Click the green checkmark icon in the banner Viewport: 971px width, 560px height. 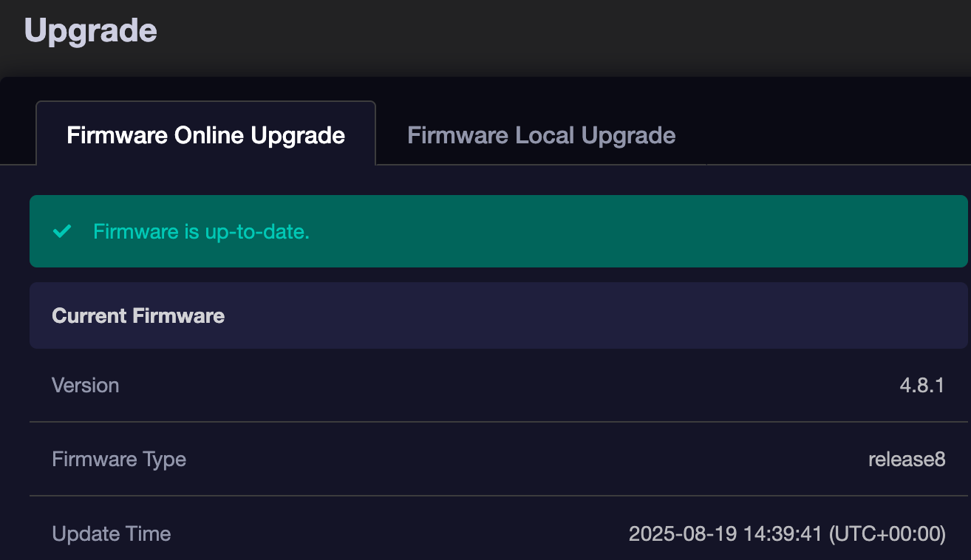coord(62,231)
